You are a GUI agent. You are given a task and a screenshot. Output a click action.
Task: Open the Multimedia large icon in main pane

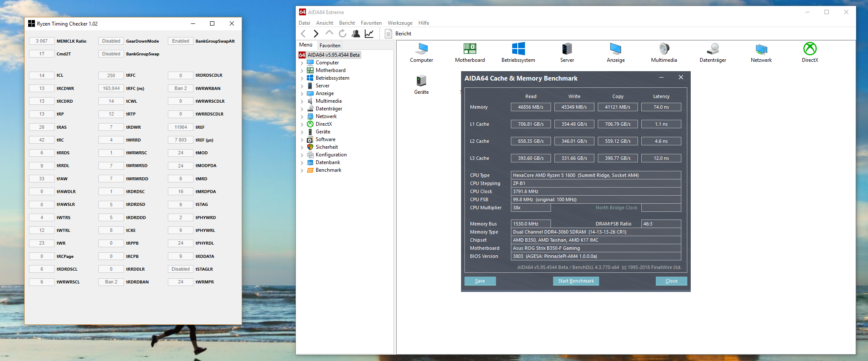pos(664,52)
